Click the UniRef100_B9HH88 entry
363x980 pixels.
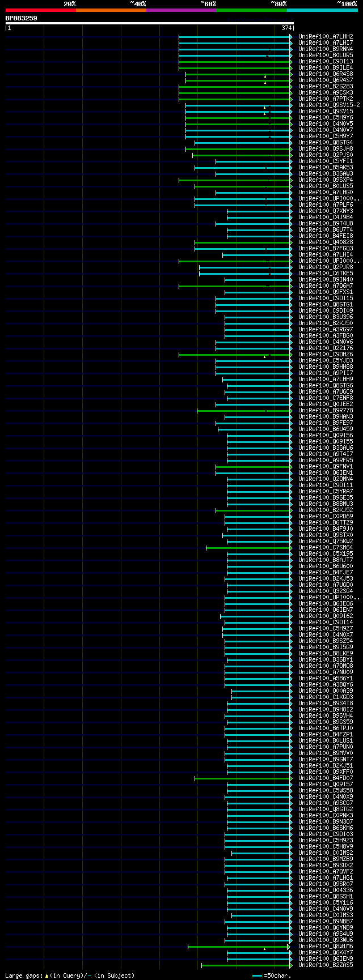tap(326, 367)
